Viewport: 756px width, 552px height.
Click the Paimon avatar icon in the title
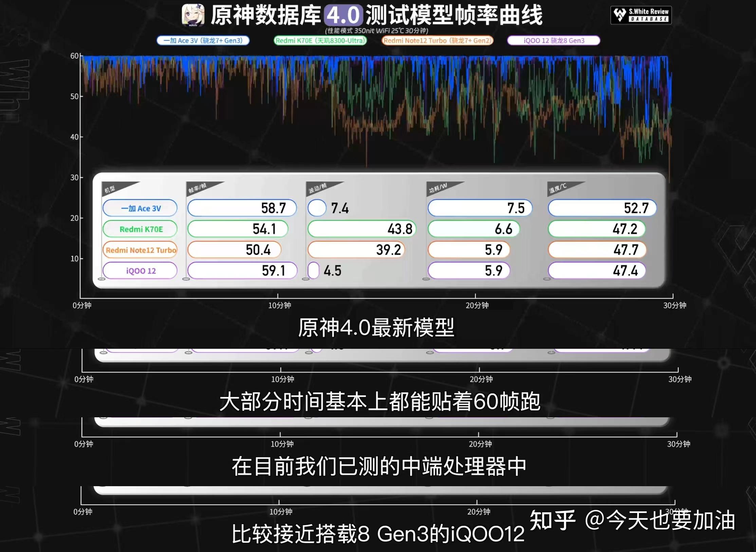pos(192,15)
